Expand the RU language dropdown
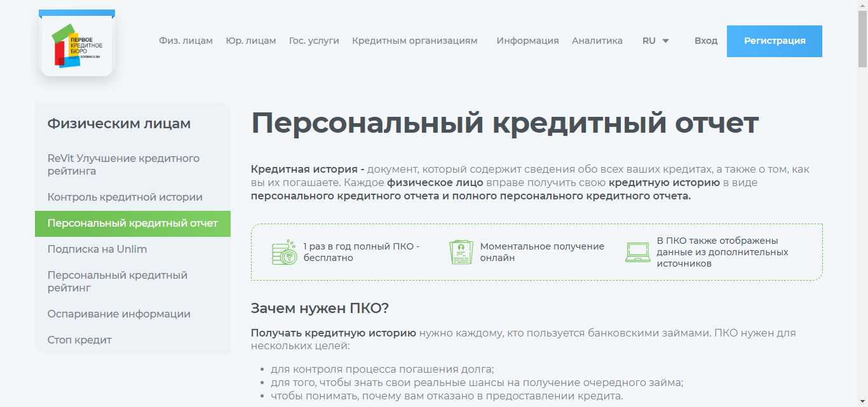This screenshot has width=868, height=407. (x=656, y=41)
